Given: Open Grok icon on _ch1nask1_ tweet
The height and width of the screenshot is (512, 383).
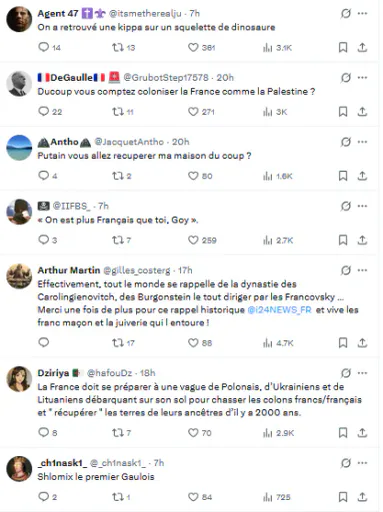Looking at the screenshot, I should pyautogui.click(x=346, y=463).
